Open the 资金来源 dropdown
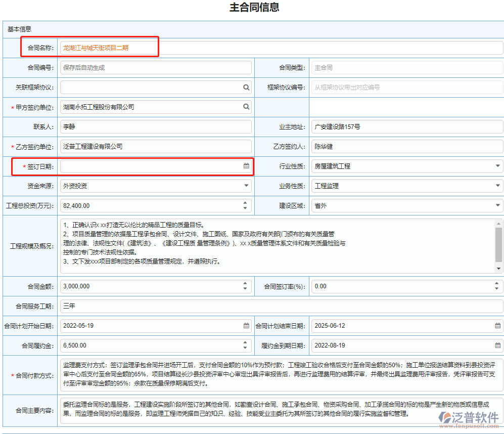504x434 pixels. coord(246,186)
